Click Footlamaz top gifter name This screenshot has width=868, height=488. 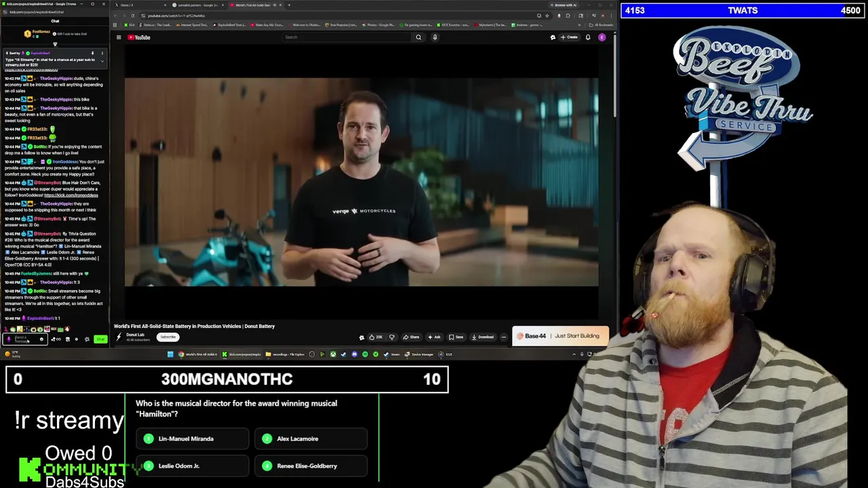41,33
